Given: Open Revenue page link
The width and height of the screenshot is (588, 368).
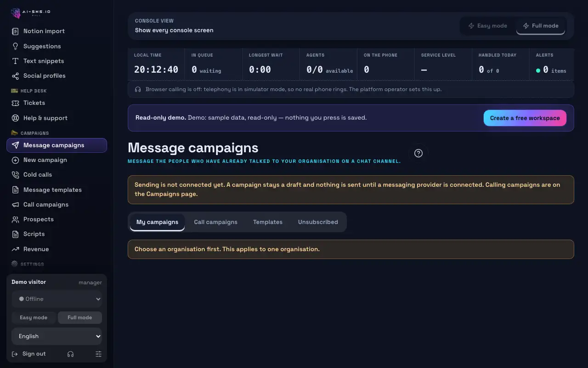Looking at the screenshot, I should [x=57, y=249].
